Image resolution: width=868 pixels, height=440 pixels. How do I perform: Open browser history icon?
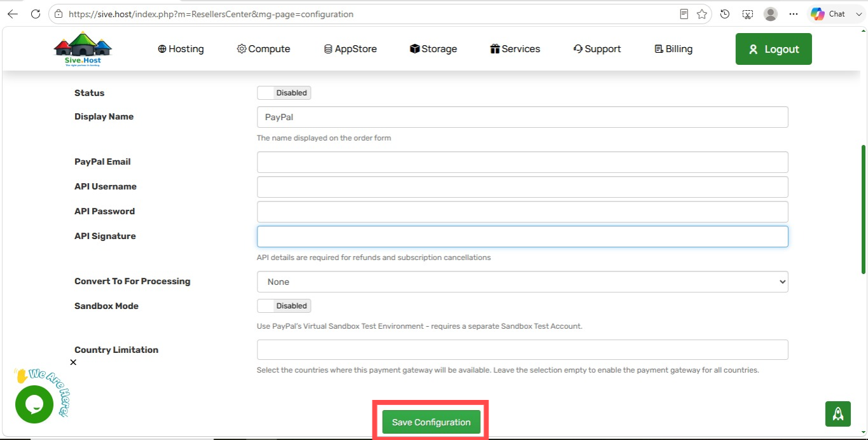725,14
